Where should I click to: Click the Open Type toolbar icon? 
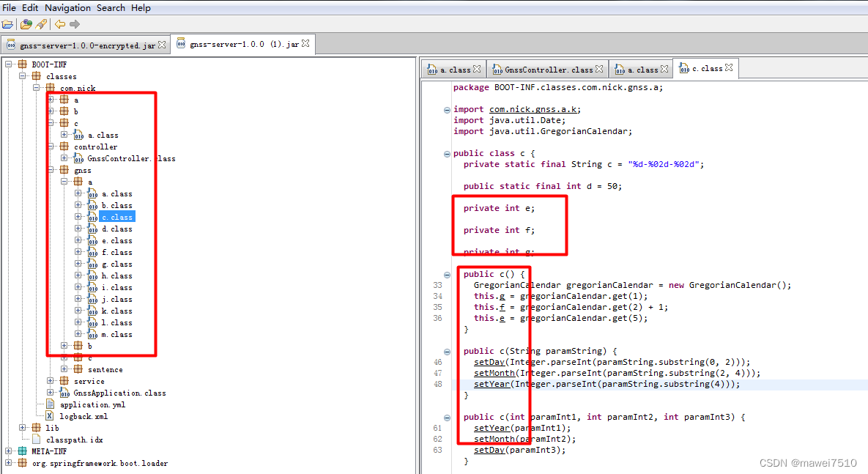point(25,23)
